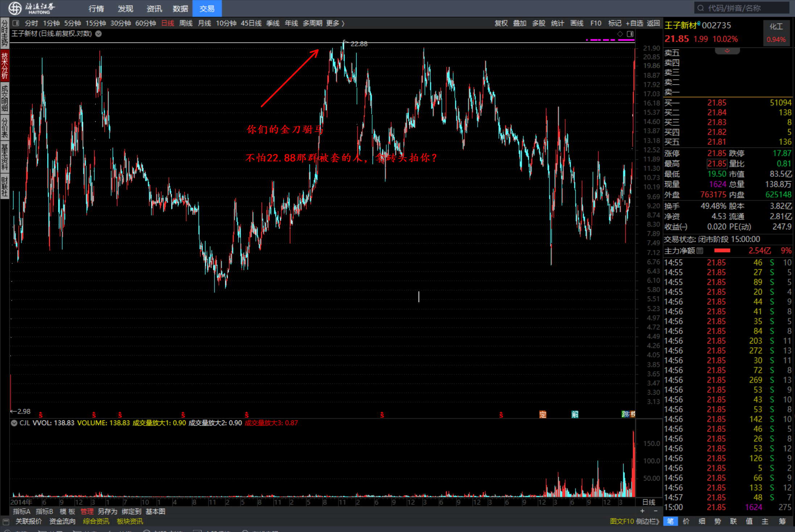Open the 化工 sector box
795x532 pixels.
[x=776, y=32]
